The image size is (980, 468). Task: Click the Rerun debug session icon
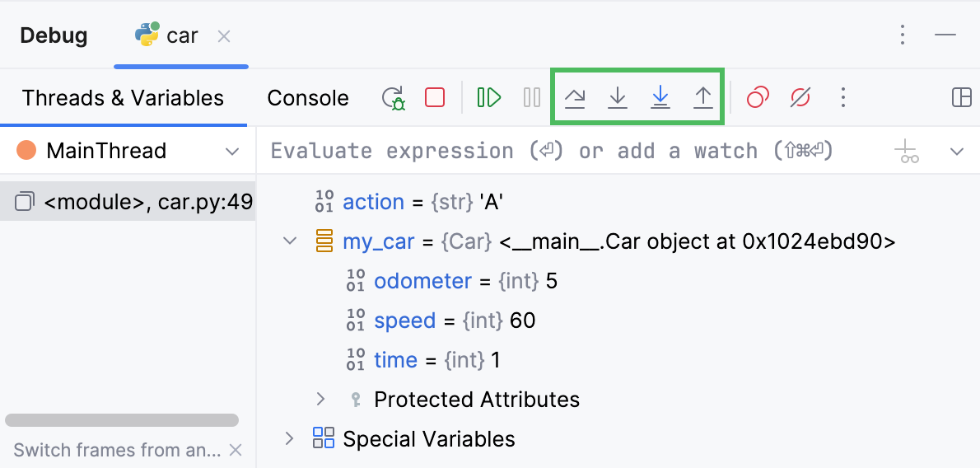coord(393,98)
